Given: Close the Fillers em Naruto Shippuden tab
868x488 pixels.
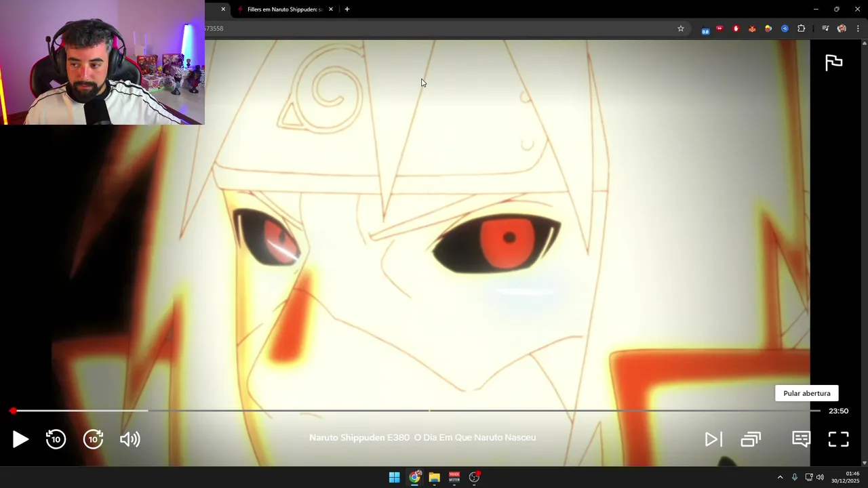Looking at the screenshot, I should coord(331,9).
